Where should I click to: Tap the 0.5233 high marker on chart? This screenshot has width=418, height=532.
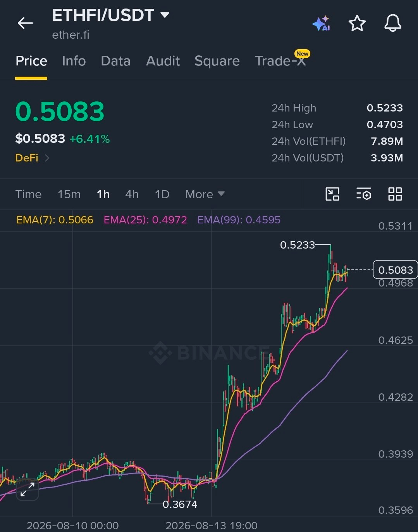297,245
